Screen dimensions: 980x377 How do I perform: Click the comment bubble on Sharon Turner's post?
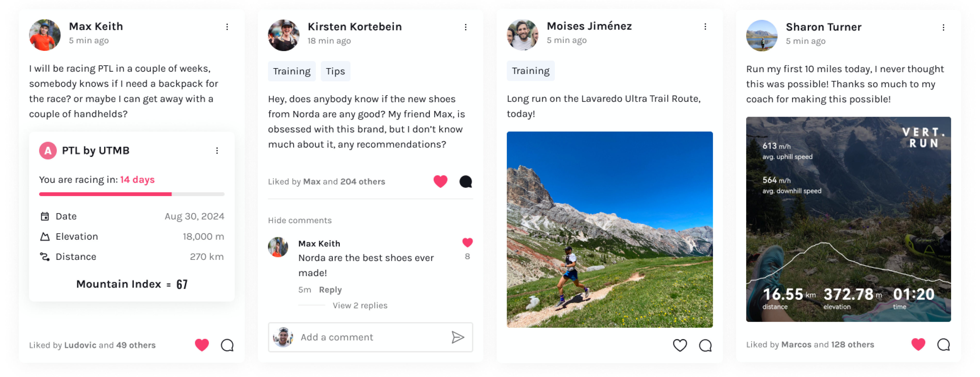pos(943,345)
